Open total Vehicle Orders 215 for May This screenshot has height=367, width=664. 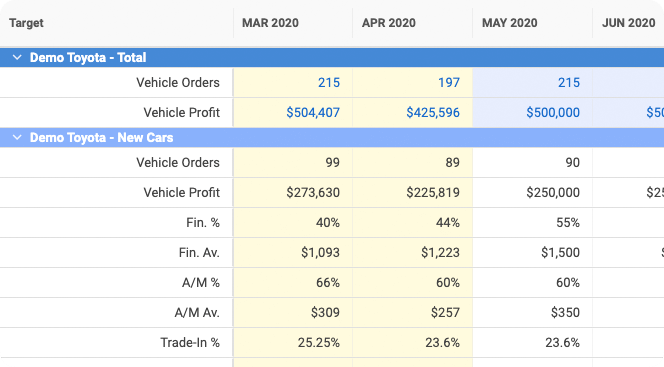pyautogui.click(x=569, y=83)
